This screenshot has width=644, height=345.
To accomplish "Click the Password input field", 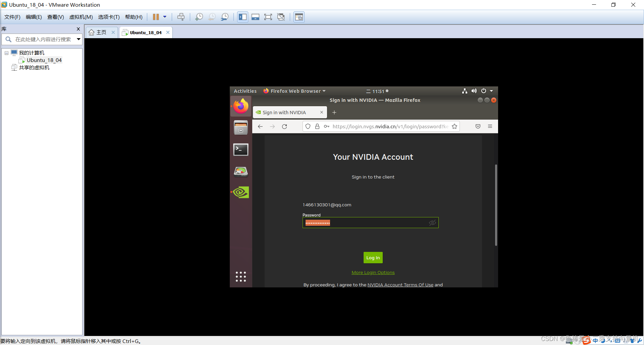I will pos(370,223).
